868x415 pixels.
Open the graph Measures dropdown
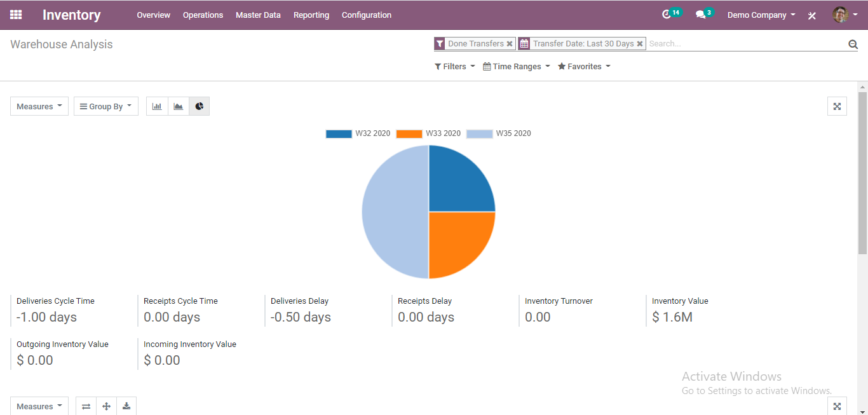click(x=39, y=106)
